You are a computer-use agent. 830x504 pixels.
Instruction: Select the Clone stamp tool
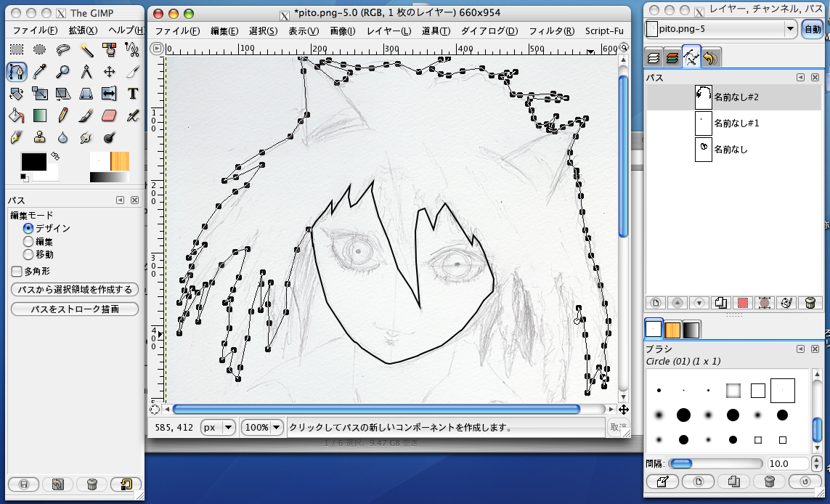40,138
